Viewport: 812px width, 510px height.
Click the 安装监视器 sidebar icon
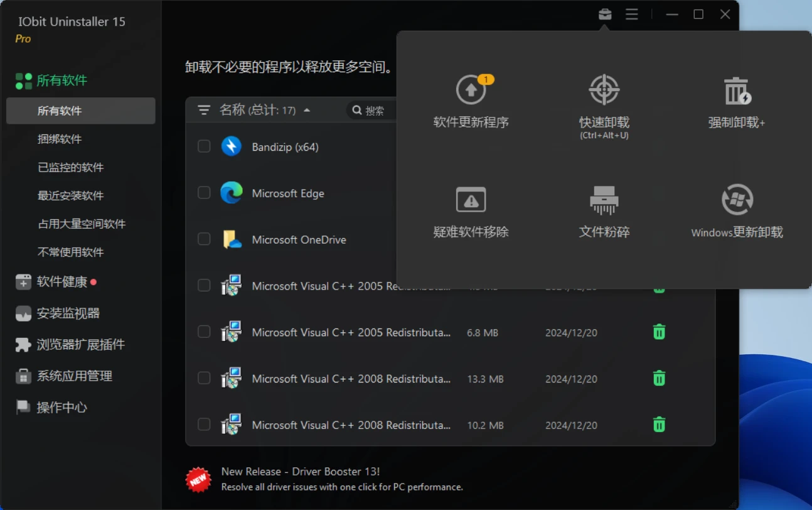tap(23, 313)
